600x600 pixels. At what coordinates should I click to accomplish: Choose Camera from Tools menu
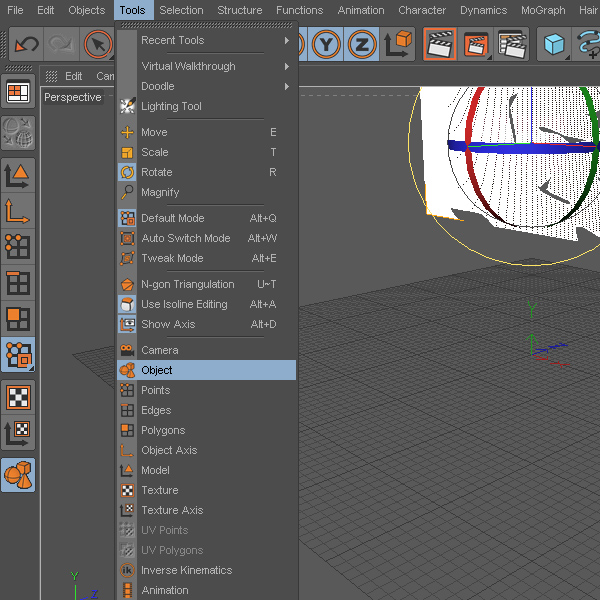pyautogui.click(x=207, y=350)
